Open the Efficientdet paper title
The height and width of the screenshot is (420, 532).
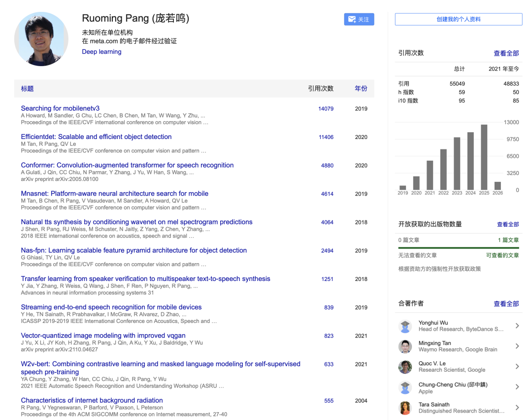[x=97, y=137]
